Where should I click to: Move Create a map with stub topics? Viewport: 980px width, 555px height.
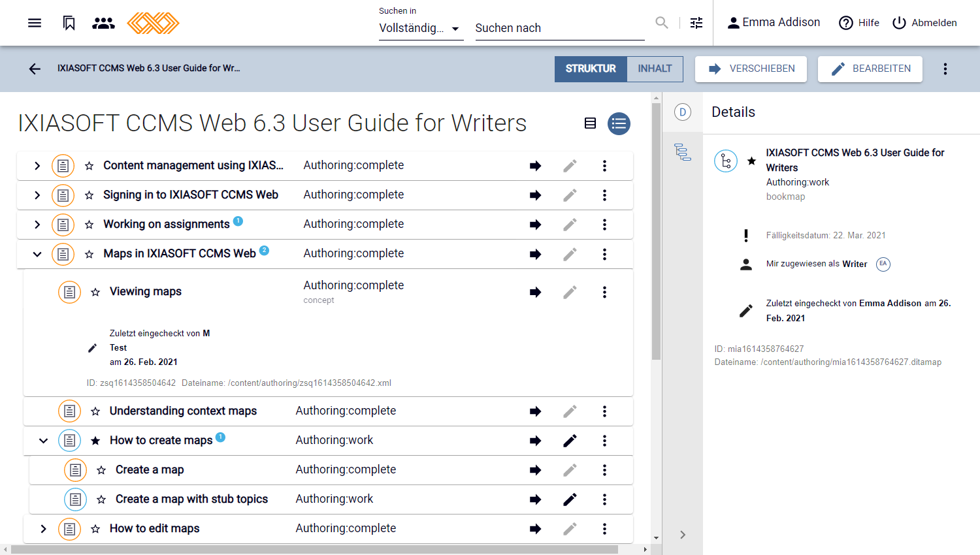[x=536, y=499]
